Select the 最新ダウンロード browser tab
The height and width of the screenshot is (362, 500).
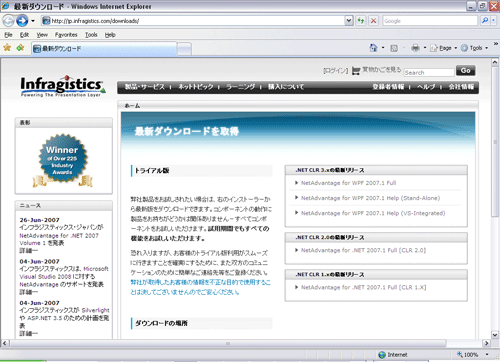[x=104, y=49]
